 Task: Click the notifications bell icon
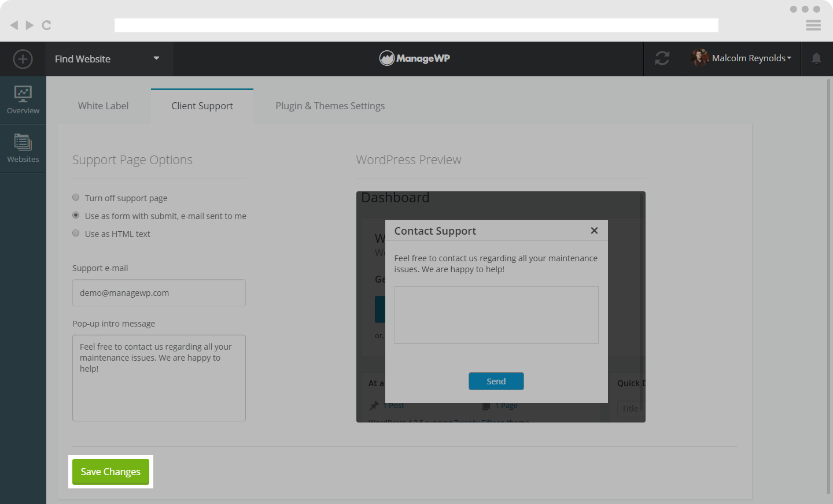click(816, 58)
